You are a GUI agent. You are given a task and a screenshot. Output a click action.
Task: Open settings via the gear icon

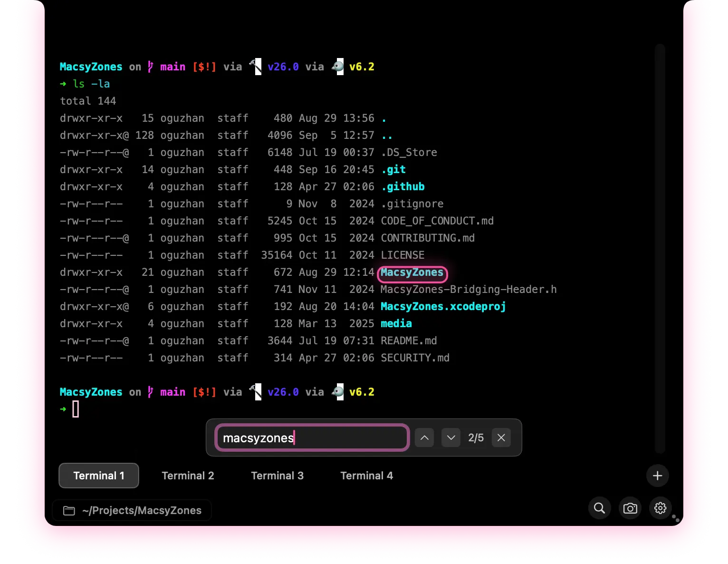click(660, 508)
